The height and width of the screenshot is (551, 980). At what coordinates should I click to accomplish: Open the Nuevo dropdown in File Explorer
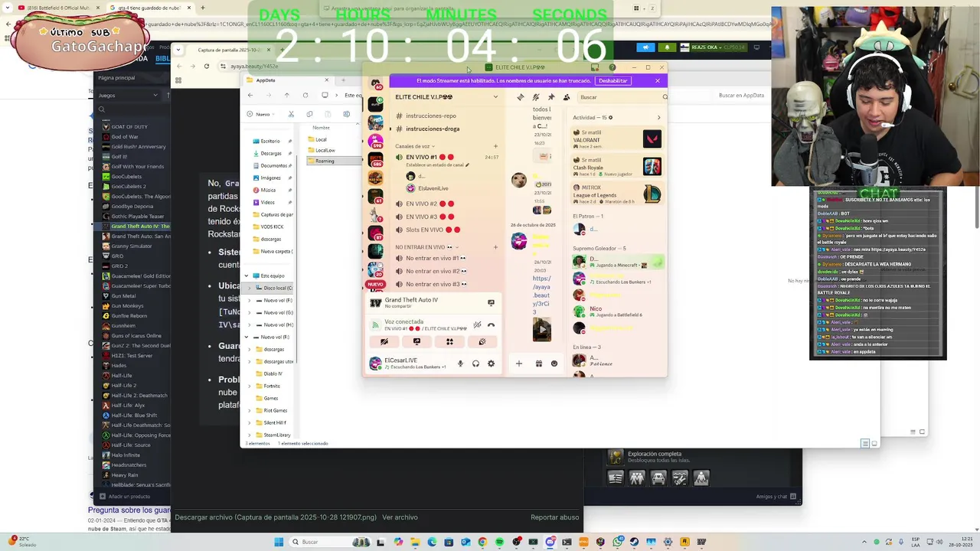point(260,114)
